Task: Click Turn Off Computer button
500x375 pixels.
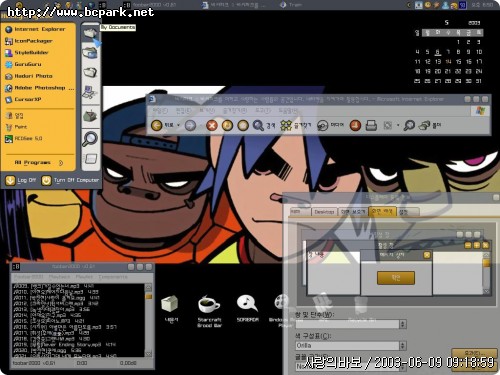Action: [71, 180]
